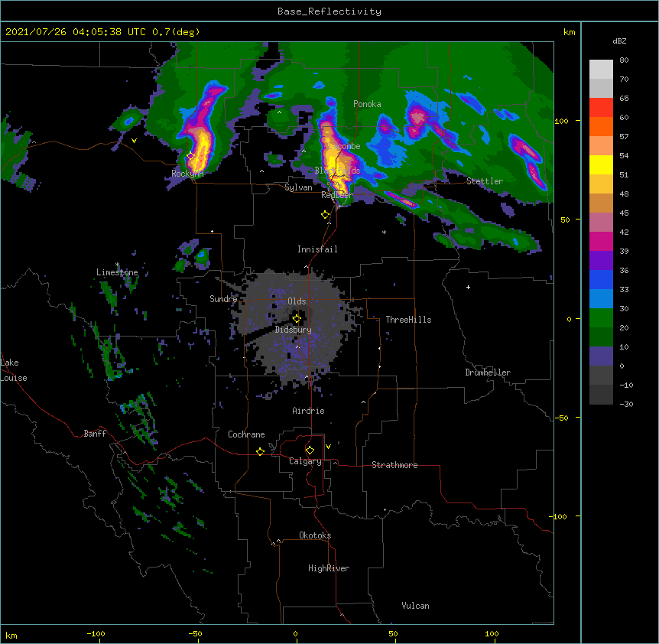Click the yellow V marker east of Calgary
Viewport: 659px width, 644px height.
[x=328, y=447]
